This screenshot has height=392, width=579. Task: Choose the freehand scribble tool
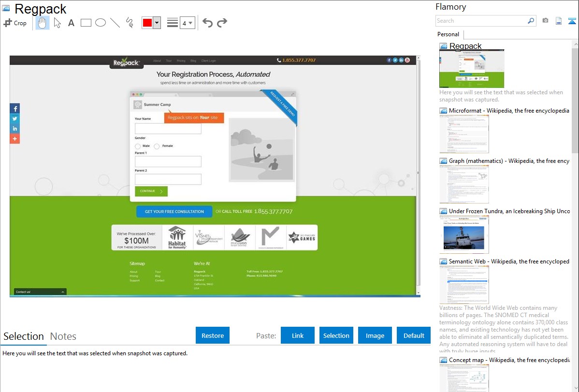[130, 23]
